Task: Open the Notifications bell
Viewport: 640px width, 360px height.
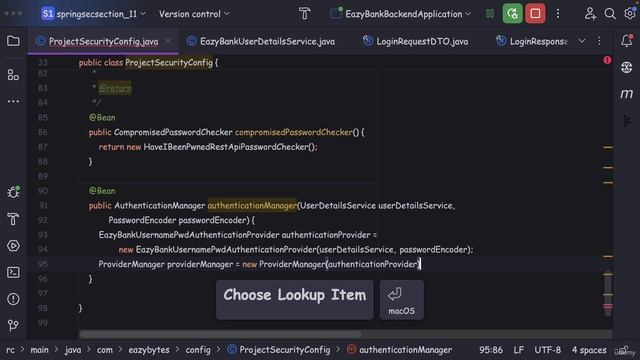Action: point(627,40)
